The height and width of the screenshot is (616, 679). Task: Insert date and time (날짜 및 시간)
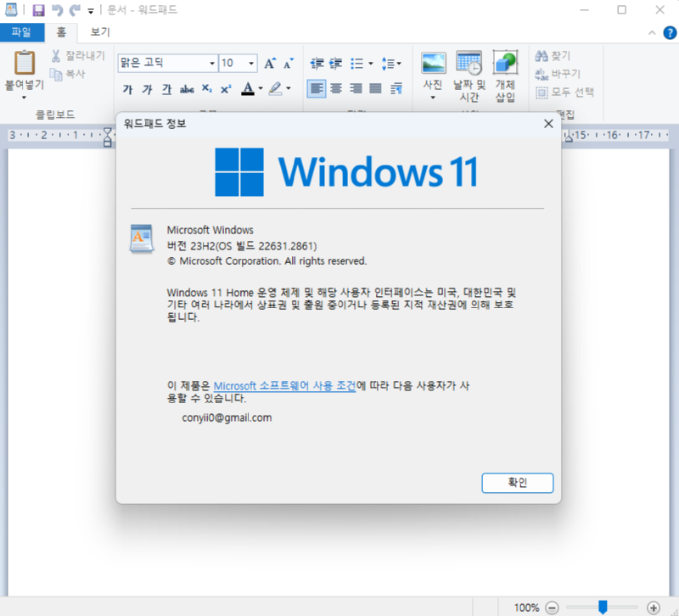(469, 63)
